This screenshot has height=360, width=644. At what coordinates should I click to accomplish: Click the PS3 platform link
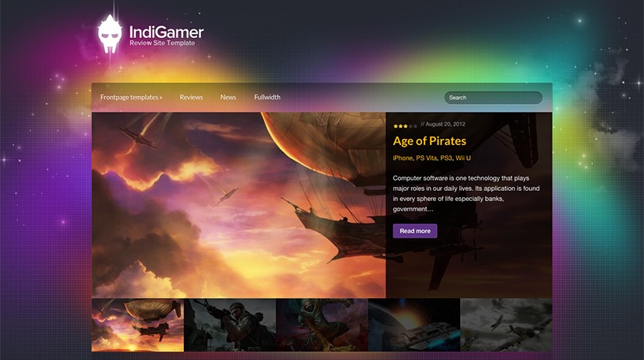click(446, 158)
